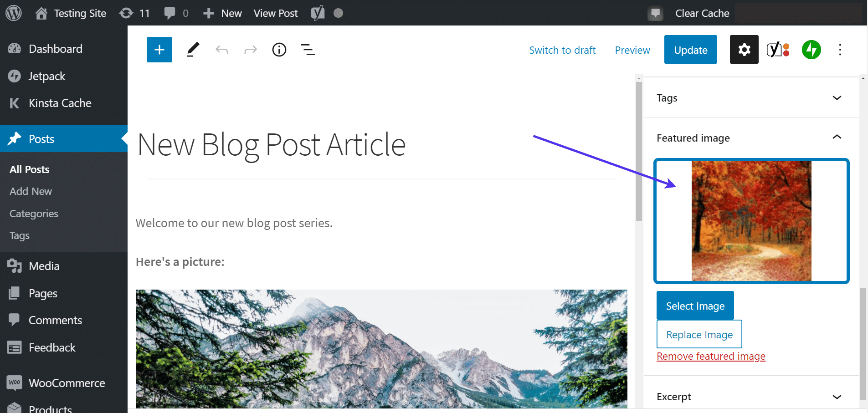Click the blue Add block plus button
The height and width of the screenshot is (413, 868).
[159, 50]
